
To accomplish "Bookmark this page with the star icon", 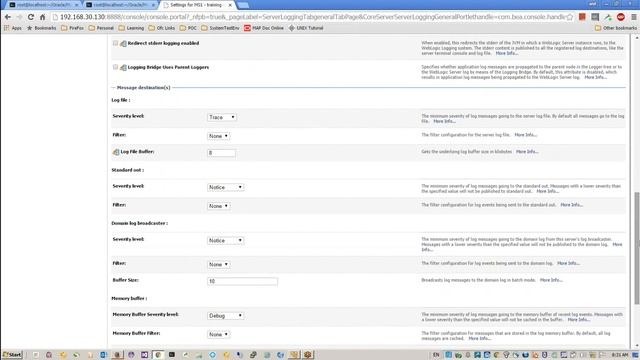I will point(569,17).
